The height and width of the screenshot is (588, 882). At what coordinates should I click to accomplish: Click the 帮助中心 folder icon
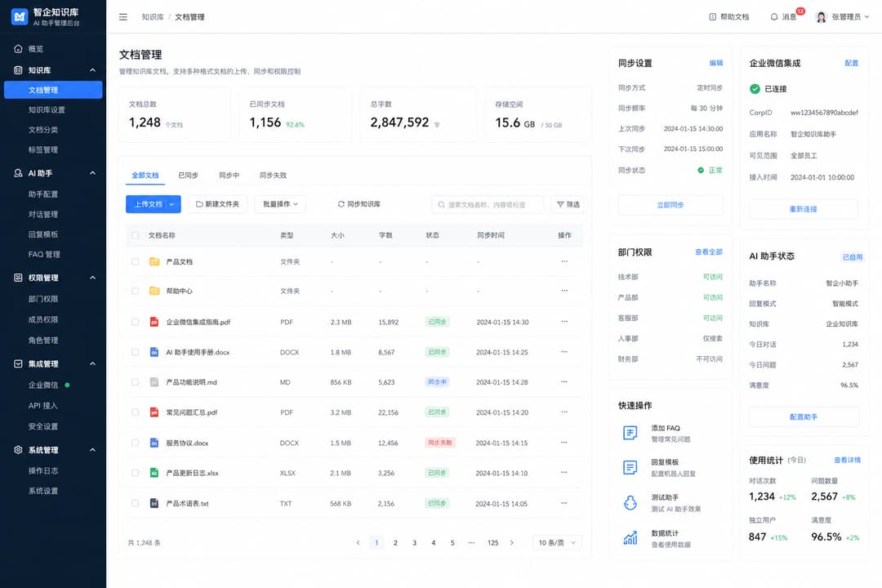tap(154, 291)
